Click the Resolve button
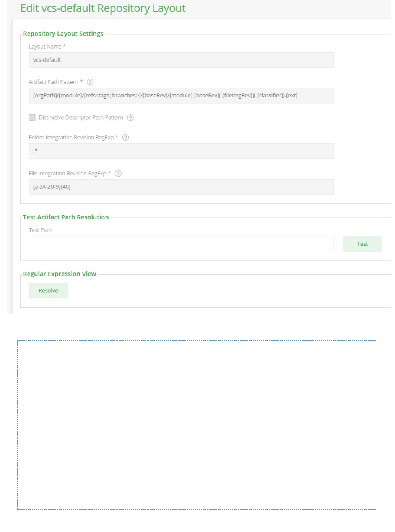This screenshot has width=395, height=532. click(x=48, y=291)
